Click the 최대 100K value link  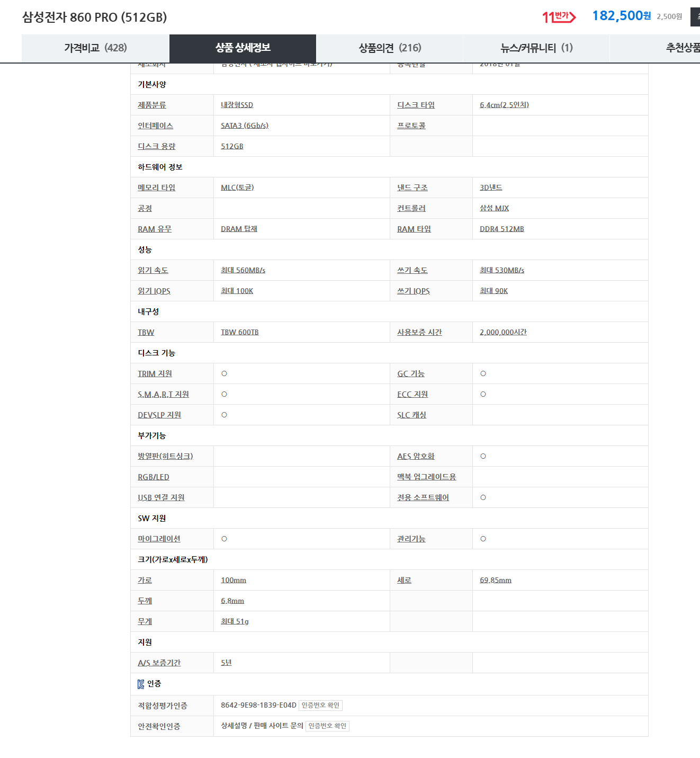(237, 291)
